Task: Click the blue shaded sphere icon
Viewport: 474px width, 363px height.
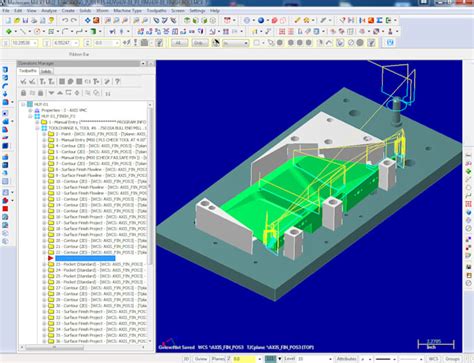Action: pos(261,20)
